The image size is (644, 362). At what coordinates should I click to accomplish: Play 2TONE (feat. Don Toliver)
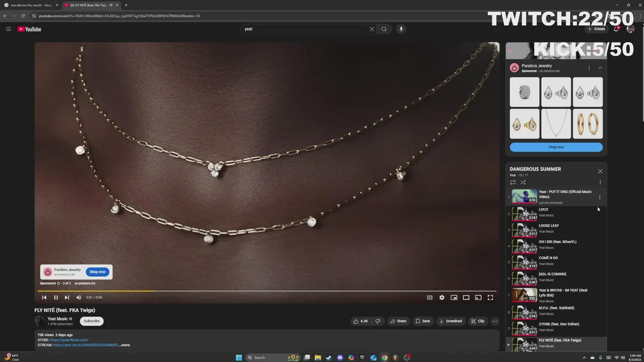pyautogui.click(x=555, y=328)
